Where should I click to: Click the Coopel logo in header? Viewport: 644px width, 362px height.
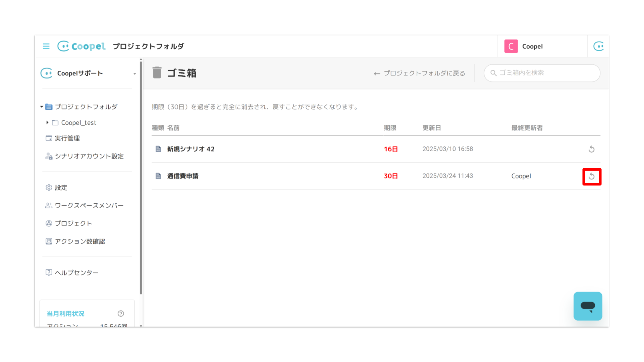click(x=82, y=46)
